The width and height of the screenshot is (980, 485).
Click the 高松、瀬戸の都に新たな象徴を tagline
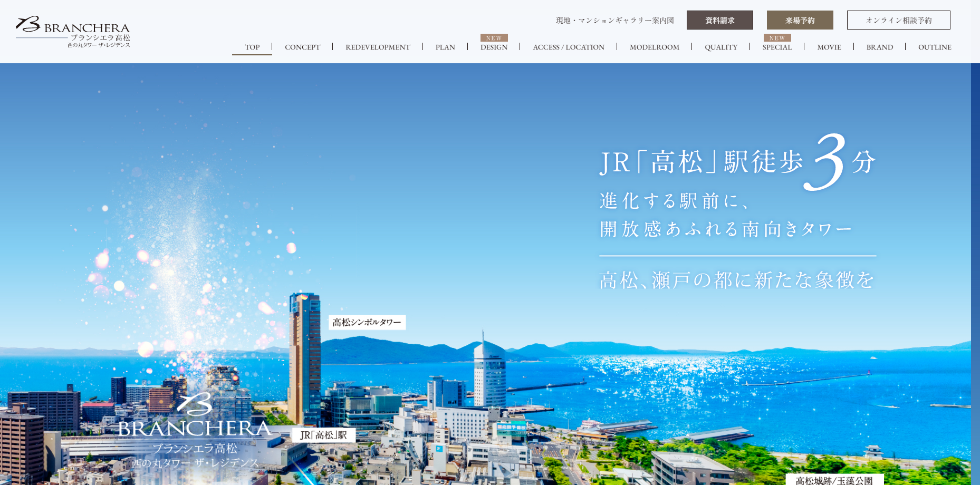pos(737,280)
